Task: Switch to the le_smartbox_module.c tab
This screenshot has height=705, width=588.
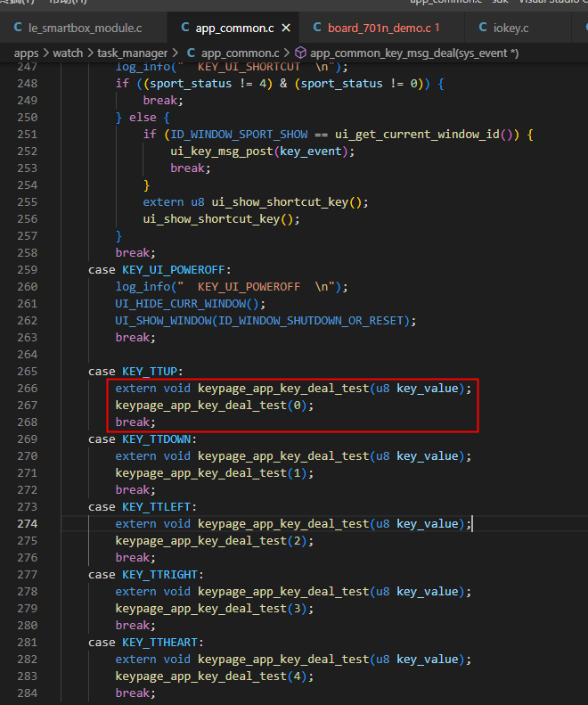Action: tap(84, 28)
